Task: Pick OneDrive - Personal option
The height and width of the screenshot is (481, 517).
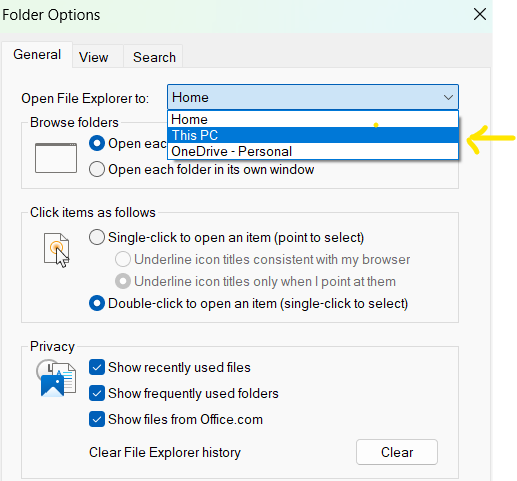Action: 313,151
